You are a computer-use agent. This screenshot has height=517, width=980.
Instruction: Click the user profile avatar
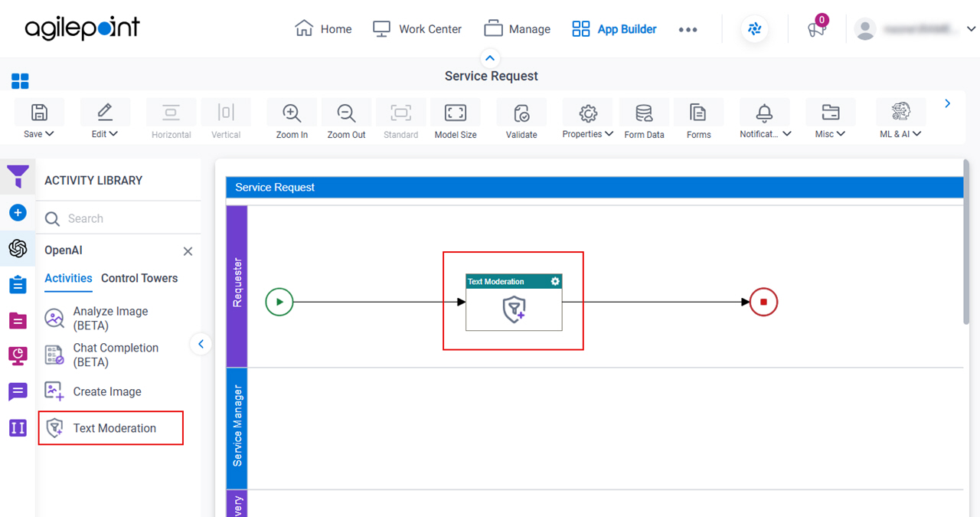[x=865, y=29]
